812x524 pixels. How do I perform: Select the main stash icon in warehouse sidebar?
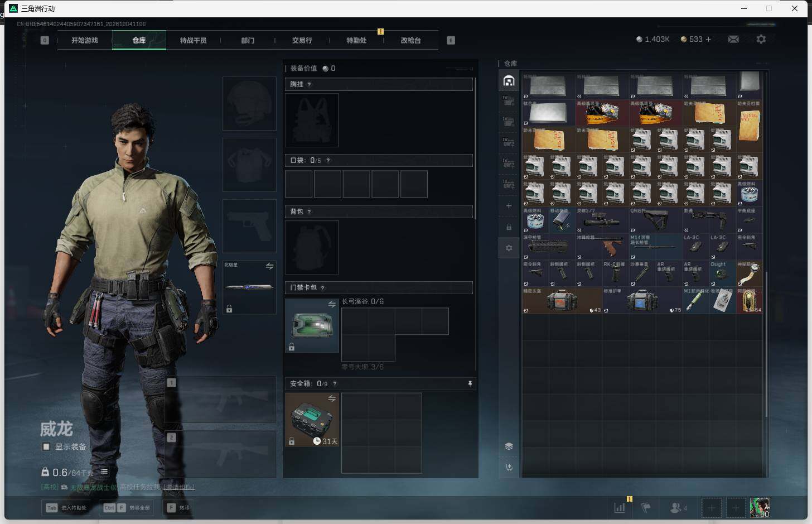[509, 81]
